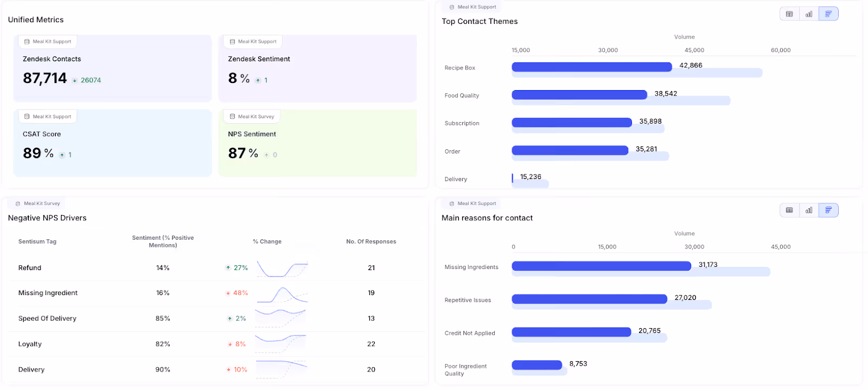
Task: Open the Refund row in Negative NPS Drivers
Action: 217,268
